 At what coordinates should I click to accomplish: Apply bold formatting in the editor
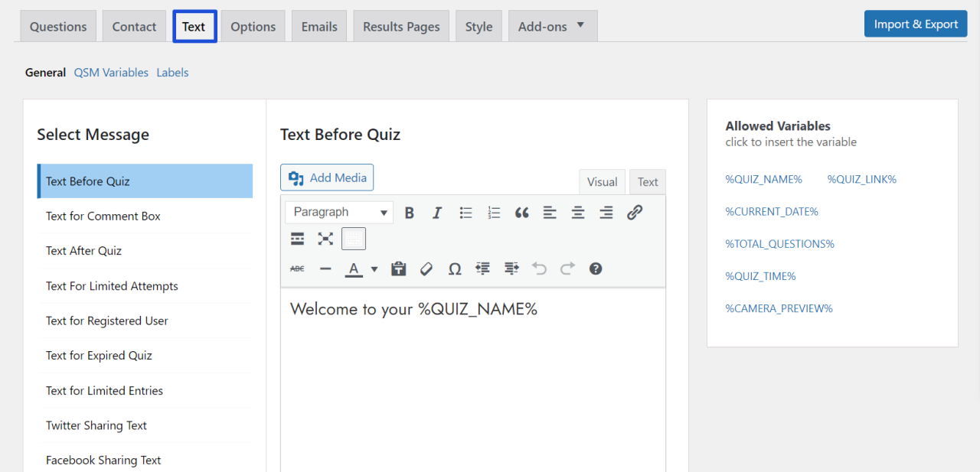(x=409, y=213)
